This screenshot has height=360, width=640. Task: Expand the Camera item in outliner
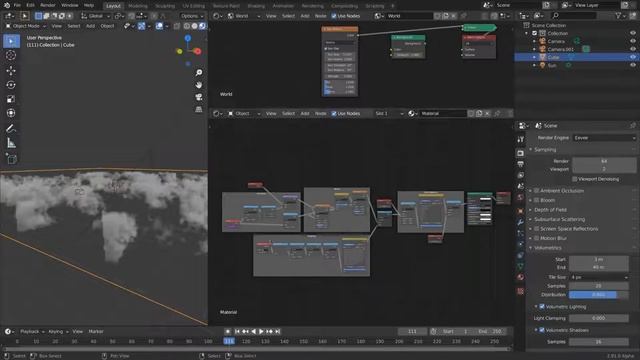pos(534,41)
